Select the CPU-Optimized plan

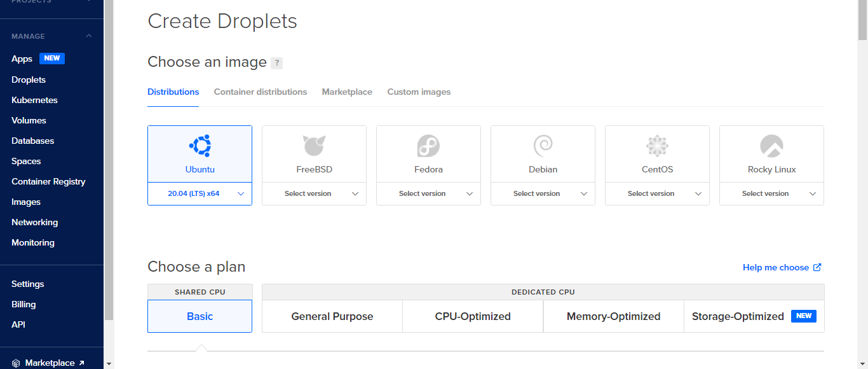[x=473, y=316]
